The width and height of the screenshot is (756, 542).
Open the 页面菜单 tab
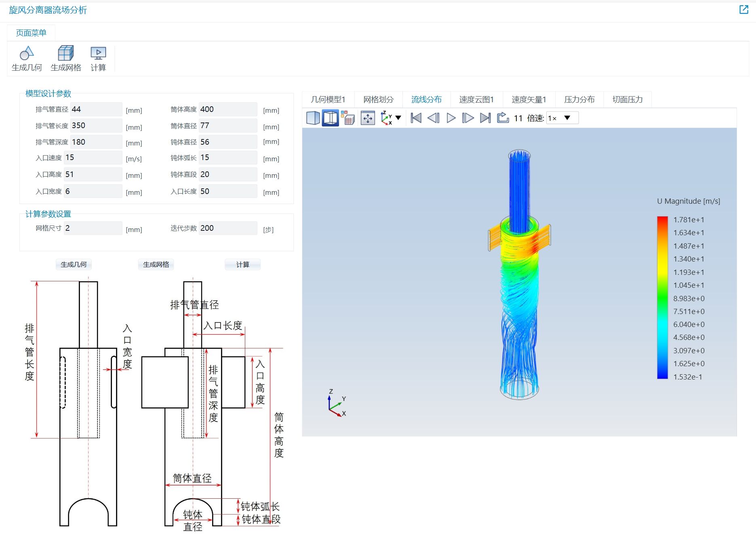click(31, 33)
